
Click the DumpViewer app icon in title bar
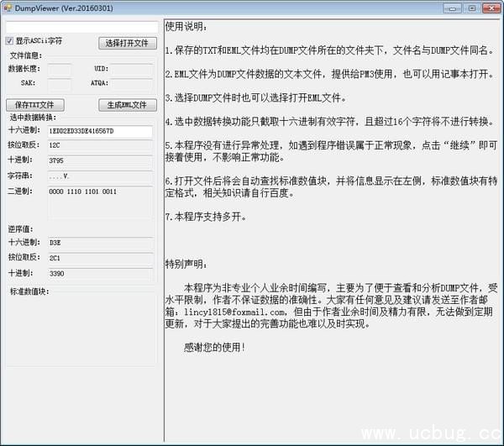(8, 8)
